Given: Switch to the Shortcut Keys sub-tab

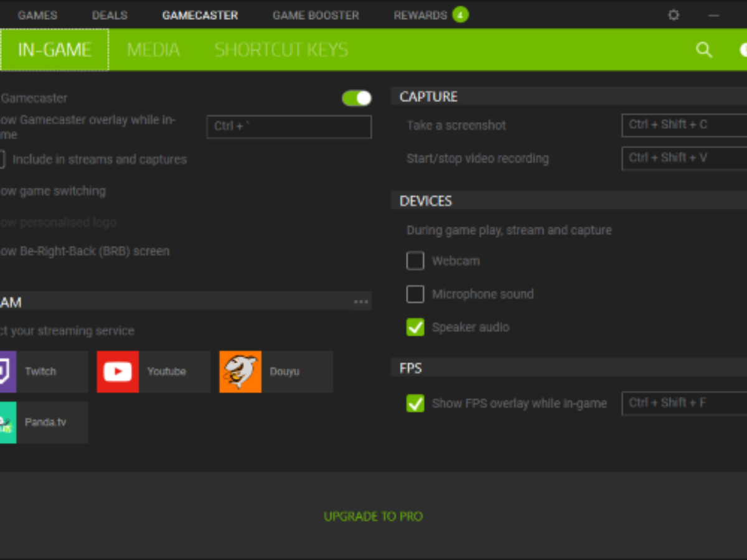Looking at the screenshot, I should click(281, 50).
